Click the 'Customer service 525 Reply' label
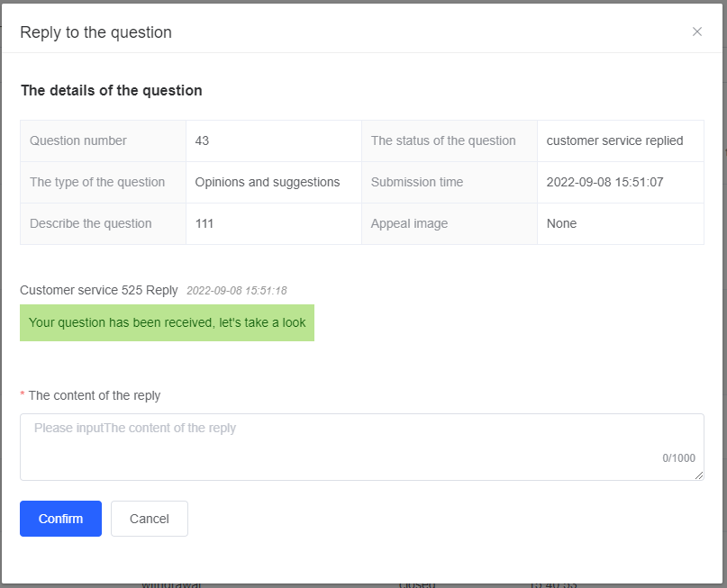 tap(99, 290)
